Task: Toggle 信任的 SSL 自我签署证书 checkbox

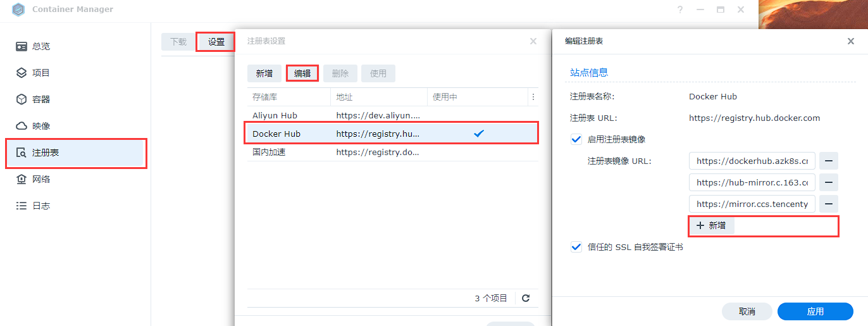Action: click(576, 247)
